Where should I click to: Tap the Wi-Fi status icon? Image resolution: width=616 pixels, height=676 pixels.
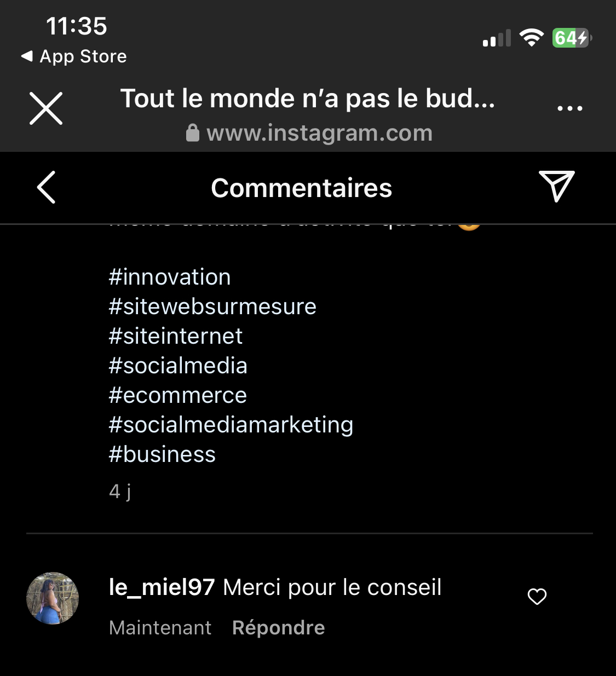click(x=531, y=38)
